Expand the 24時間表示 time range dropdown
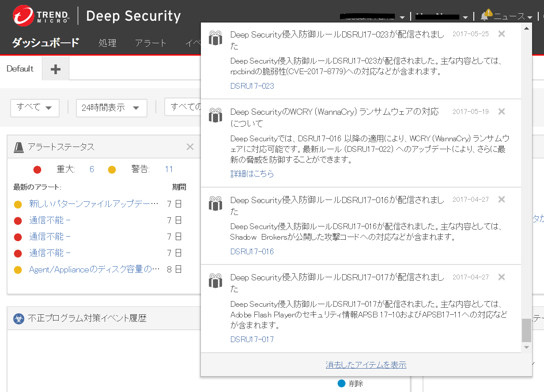 [111, 108]
